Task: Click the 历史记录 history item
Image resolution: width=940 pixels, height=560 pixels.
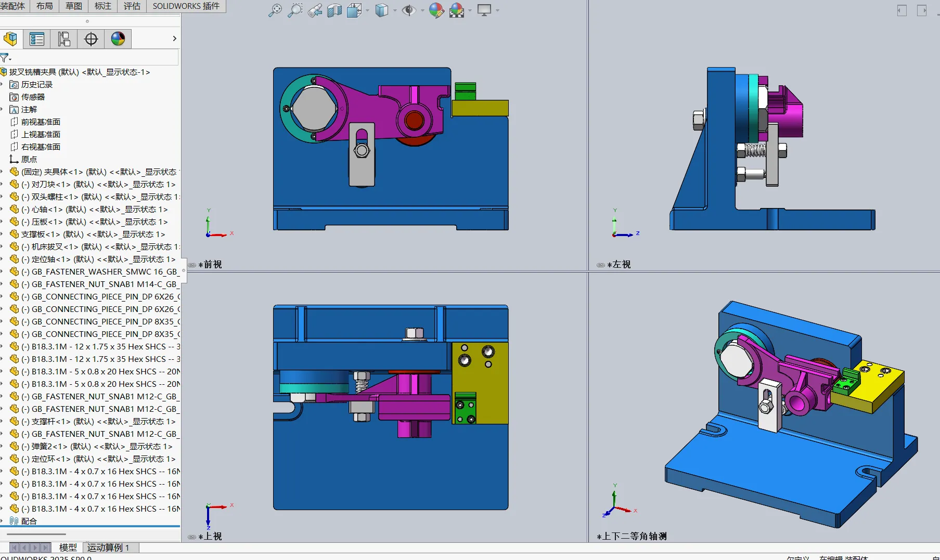Action: [x=36, y=84]
